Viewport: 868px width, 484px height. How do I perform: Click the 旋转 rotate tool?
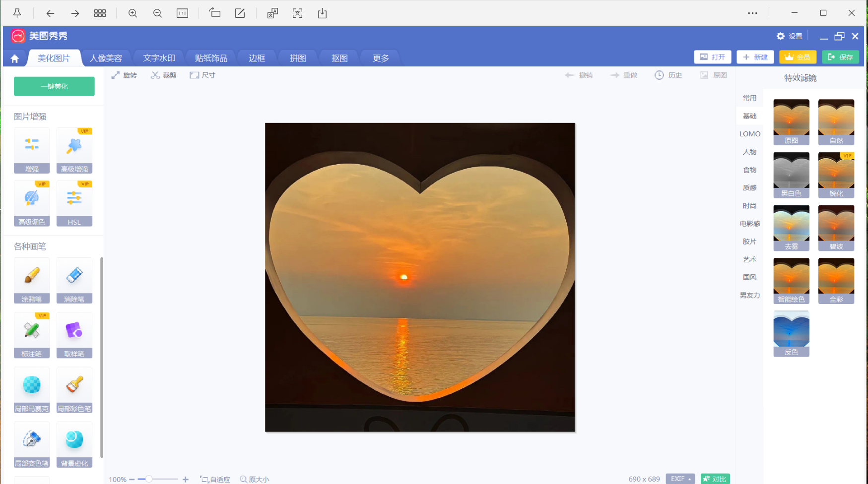click(124, 75)
